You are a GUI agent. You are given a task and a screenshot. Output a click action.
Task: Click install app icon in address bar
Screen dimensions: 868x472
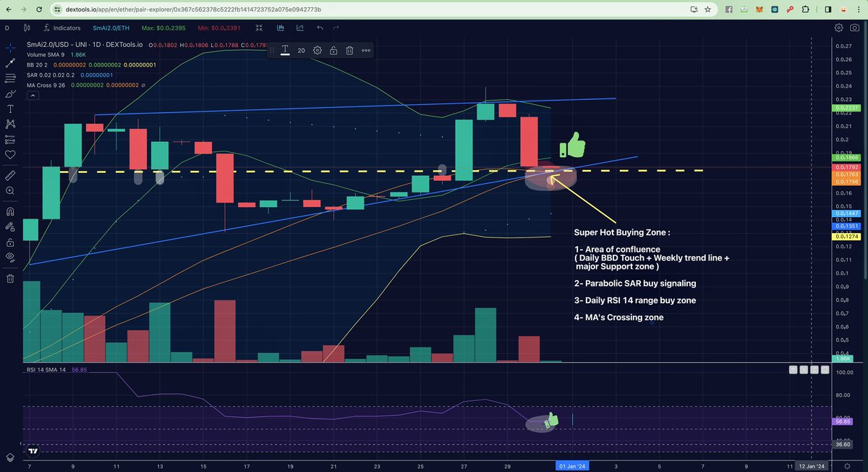[693, 9]
